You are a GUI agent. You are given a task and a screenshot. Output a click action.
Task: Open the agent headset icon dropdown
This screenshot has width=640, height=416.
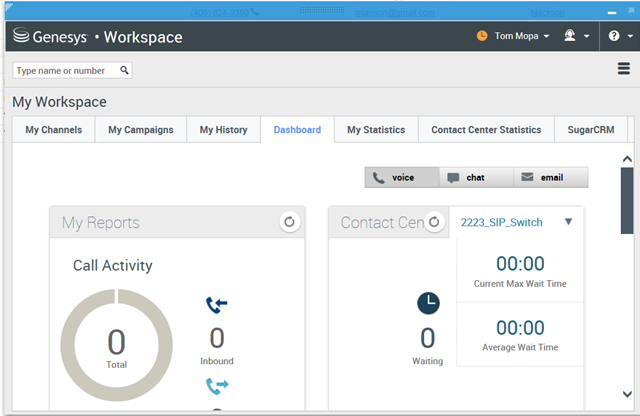(x=576, y=37)
